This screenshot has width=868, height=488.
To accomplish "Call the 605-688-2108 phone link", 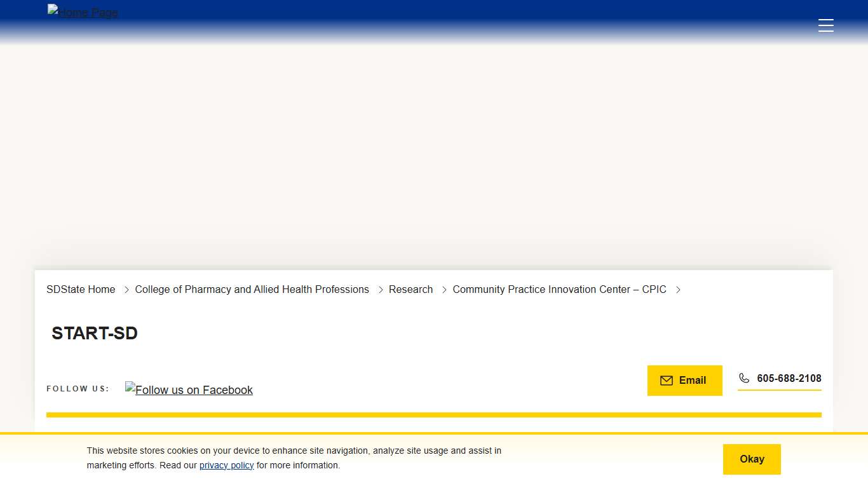I will [789, 378].
